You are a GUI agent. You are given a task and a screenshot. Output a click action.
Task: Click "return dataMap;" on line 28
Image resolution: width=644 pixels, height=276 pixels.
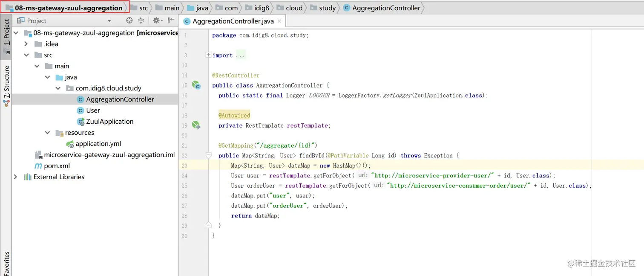click(256, 216)
